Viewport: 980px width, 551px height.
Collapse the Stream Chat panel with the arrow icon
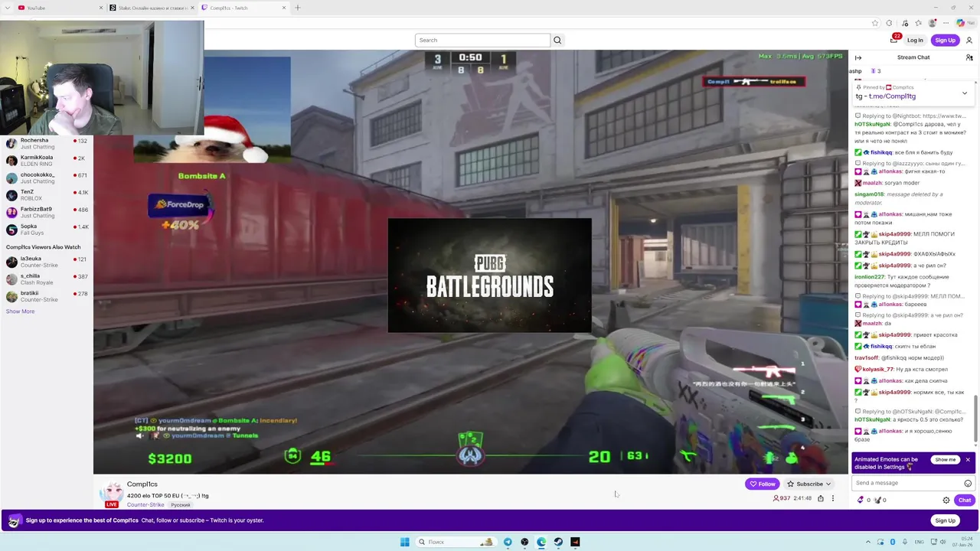(858, 57)
